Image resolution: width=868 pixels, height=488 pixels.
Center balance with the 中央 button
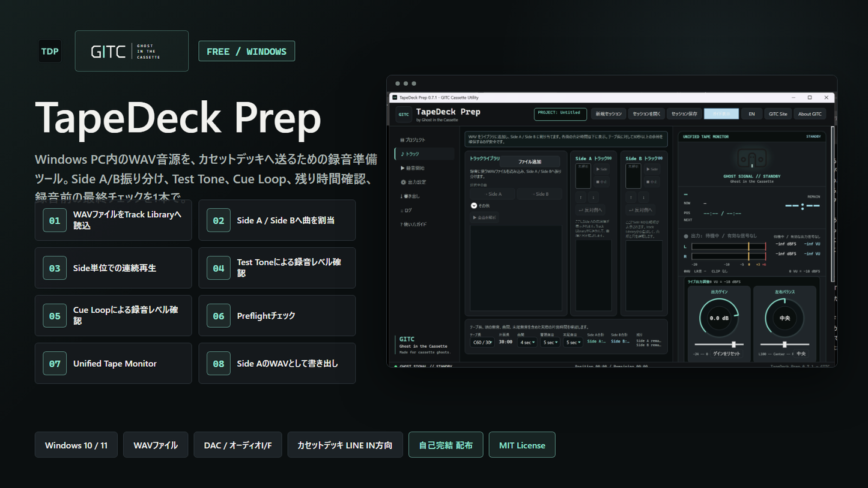(801, 354)
